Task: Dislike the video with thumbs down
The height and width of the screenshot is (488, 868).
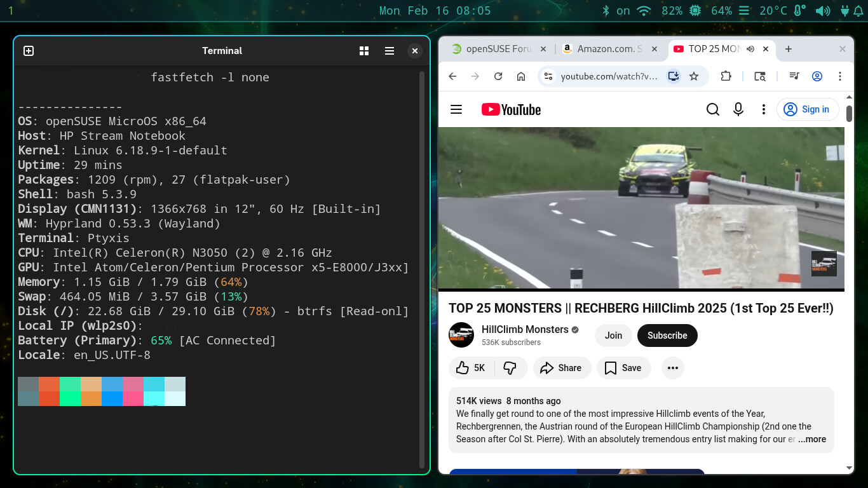Action: (510, 368)
